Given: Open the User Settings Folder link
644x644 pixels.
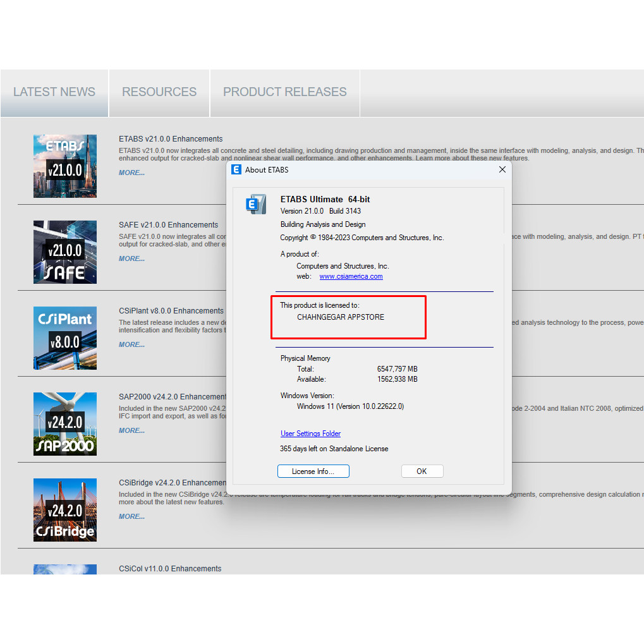Looking at the screenshot, I should pyautogui.click(x=310, y=434).
